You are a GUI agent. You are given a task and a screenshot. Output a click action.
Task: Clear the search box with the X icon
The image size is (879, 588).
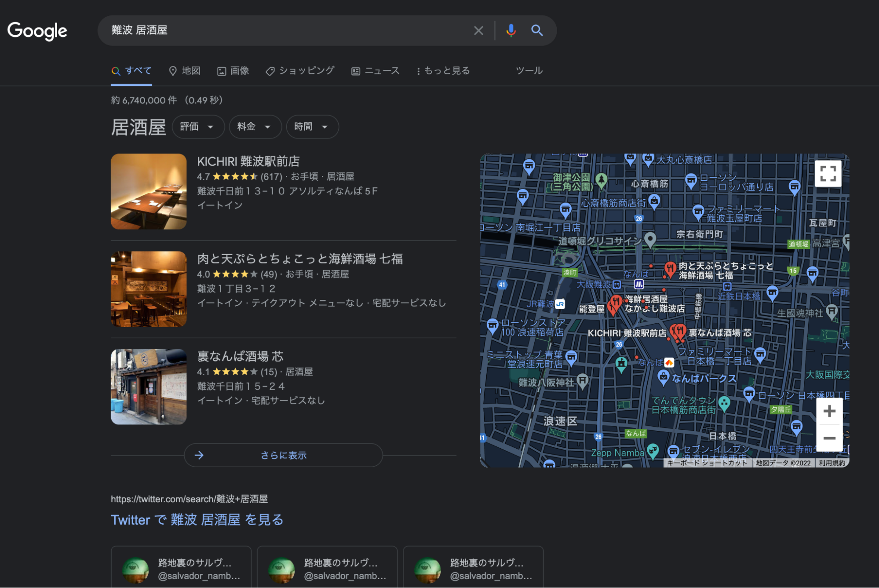tap(478, 30)
